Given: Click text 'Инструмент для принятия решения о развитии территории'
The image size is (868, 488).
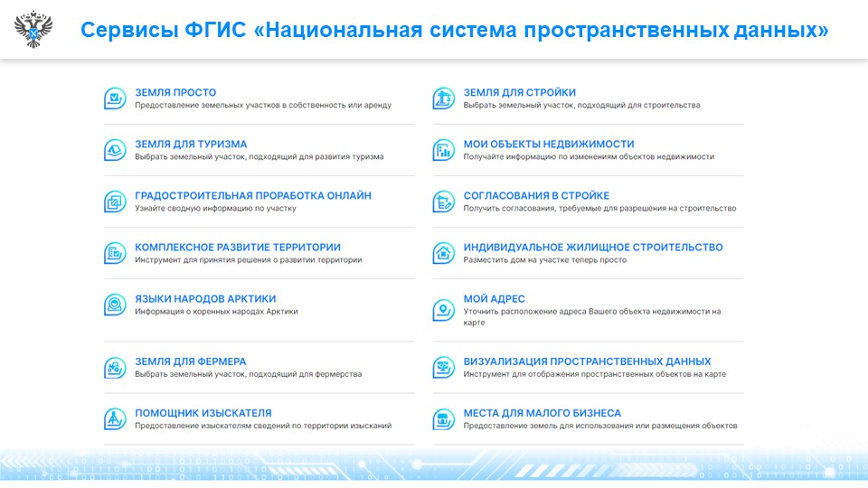Looking at the screenshot, I should point(249,260).
